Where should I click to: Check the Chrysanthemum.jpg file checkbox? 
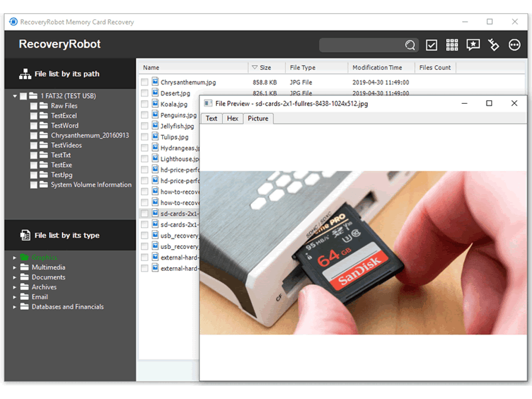(144, 82)
